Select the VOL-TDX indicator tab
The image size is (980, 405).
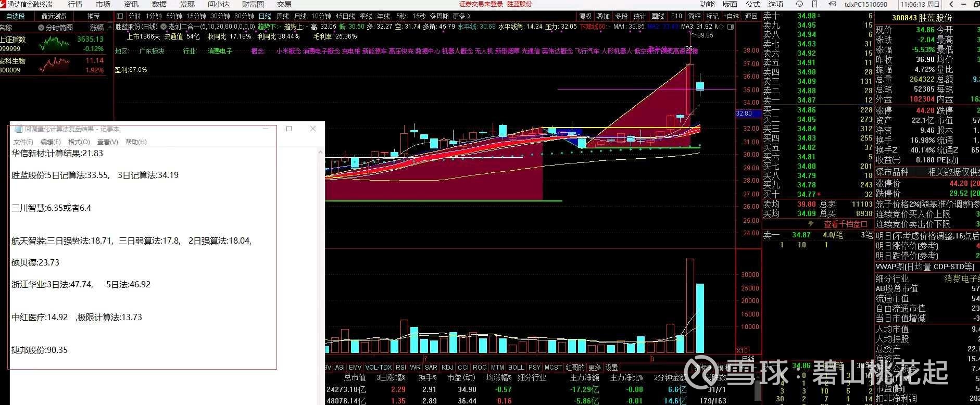point(379,367)
